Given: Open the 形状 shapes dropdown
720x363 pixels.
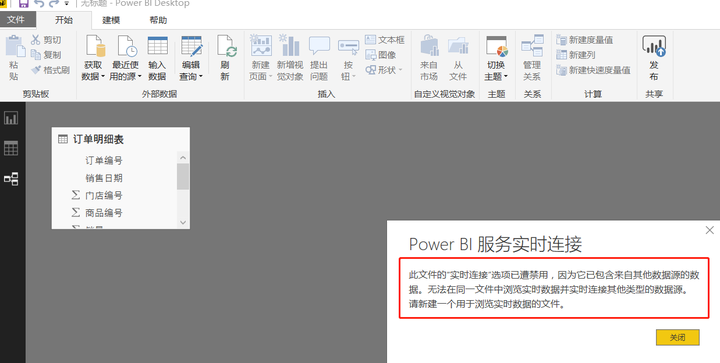Looking at the screenshot, I should 383,70.
